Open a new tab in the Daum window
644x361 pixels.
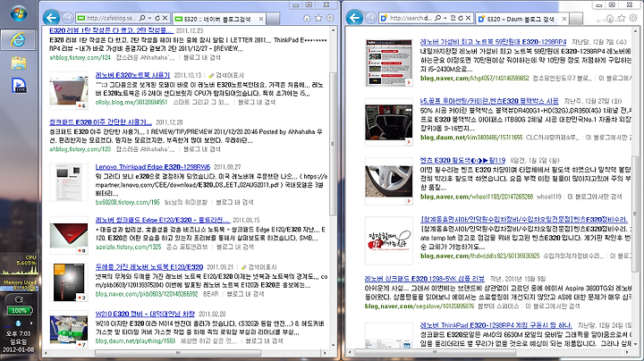(576, 19)
